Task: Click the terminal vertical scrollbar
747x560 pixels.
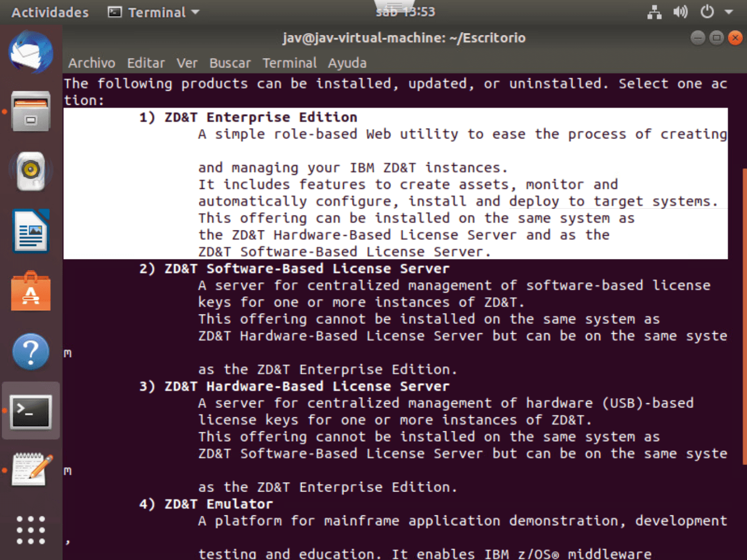Action: coord(744,311)
